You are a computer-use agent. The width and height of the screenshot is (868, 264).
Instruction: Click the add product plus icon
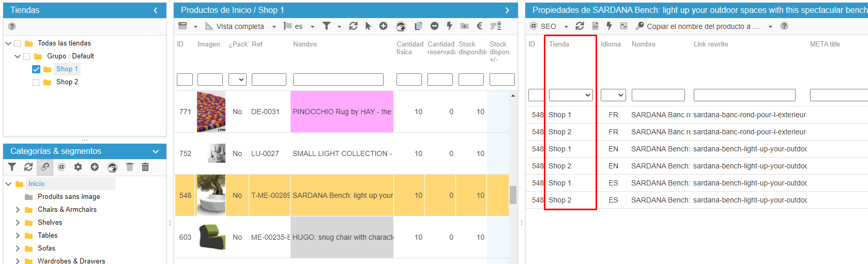click(x=383, y=26)
